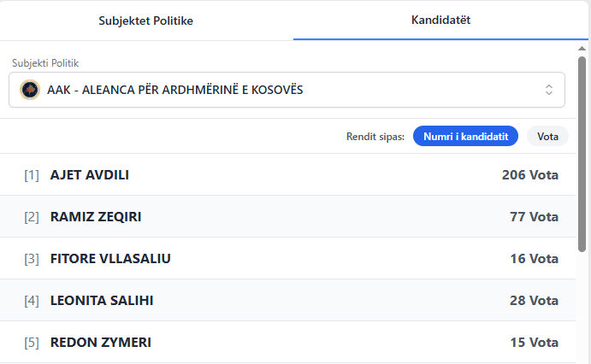Switch to the Subjektet Politike tab
591x364 pixels.
click(x=146, y=21)
